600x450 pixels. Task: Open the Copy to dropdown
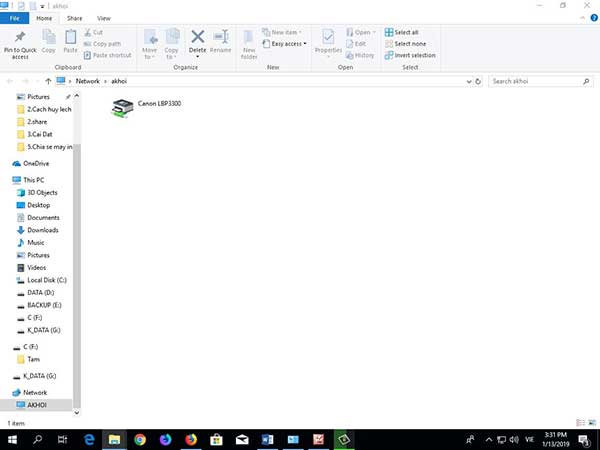[171, 44]
